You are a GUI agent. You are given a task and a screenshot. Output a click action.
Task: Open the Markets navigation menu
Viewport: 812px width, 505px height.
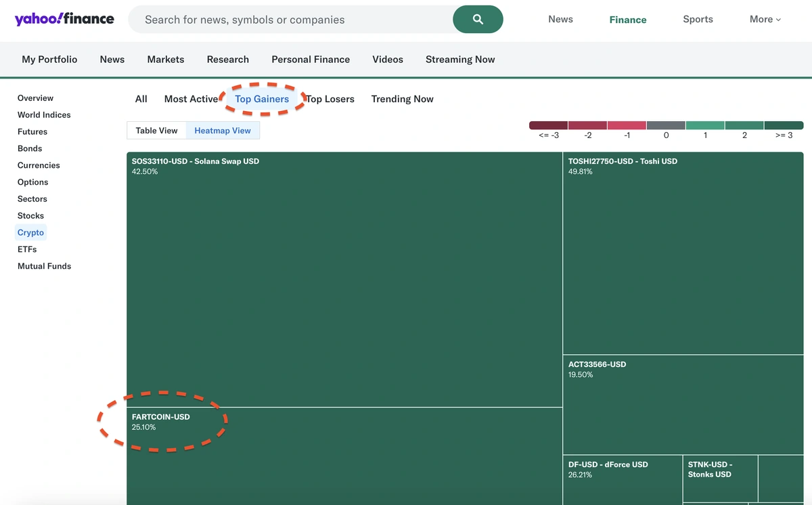pos(166,60)
